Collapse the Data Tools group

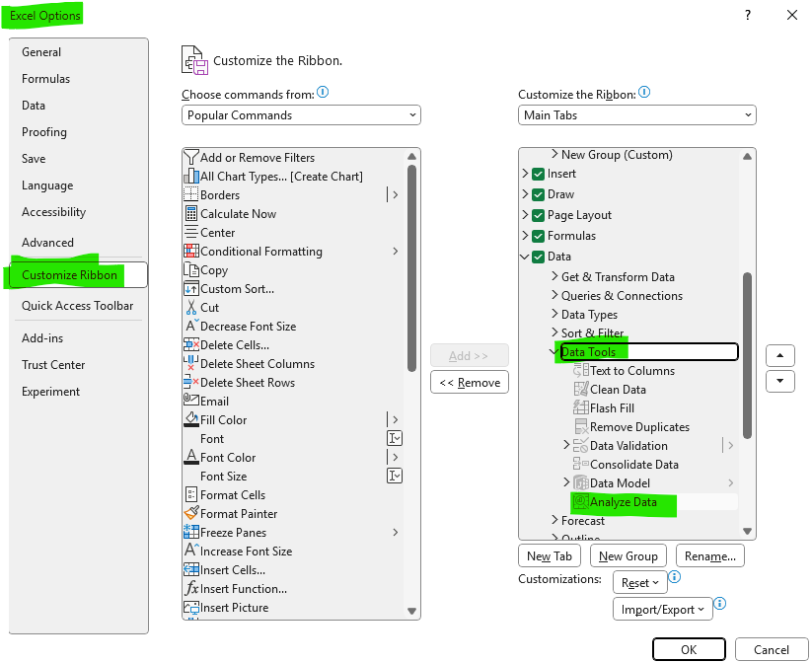554,351
